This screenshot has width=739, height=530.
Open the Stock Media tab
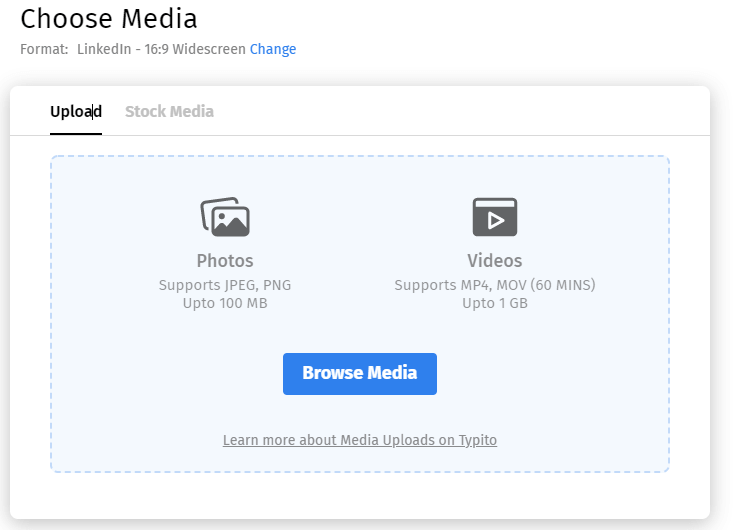[169, 112]
